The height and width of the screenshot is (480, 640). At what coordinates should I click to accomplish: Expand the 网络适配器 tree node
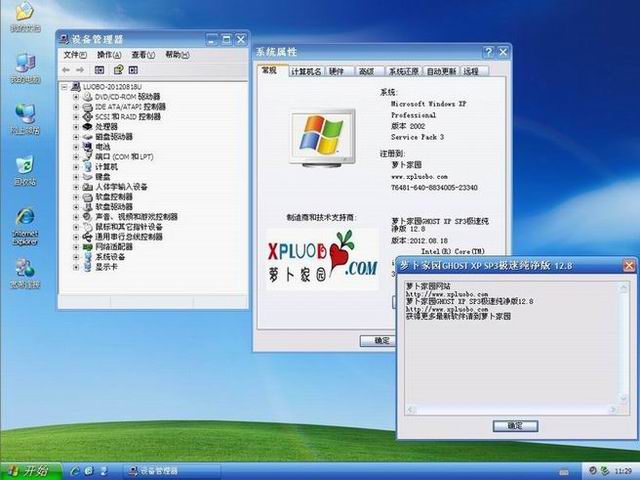click(x=76, y=246)
